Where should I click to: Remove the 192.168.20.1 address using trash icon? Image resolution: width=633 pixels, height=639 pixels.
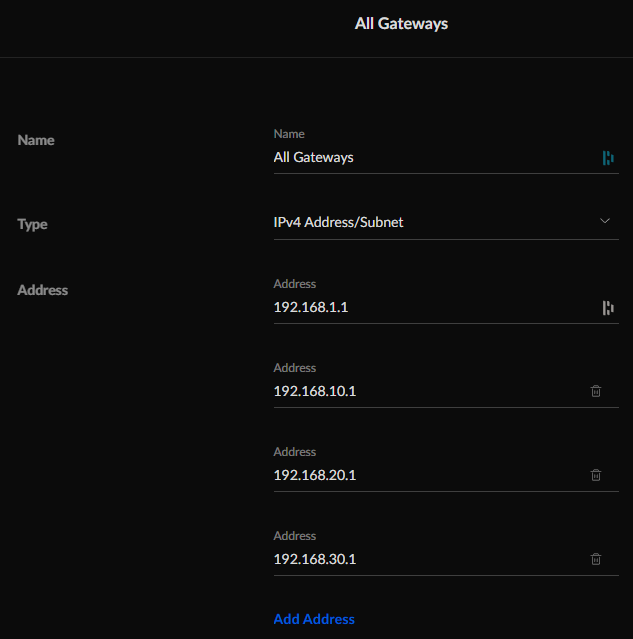point(596,475)
